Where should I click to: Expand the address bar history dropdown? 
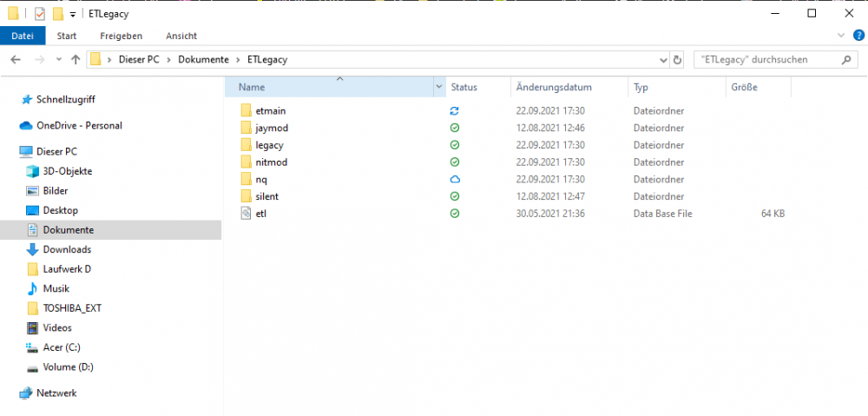(664, 60)
